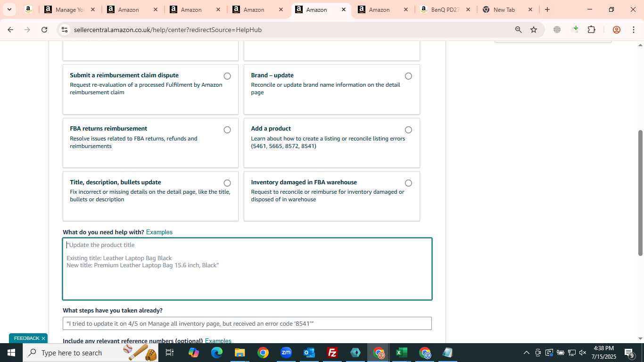The height and width of the screenshot is (362, 644).
Task: Click the volume muted tray icon
Action: tap(583, 353)
